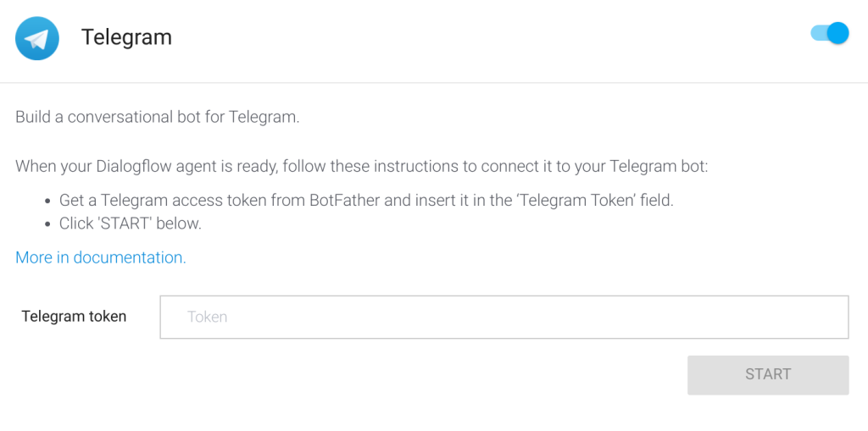Click the sentence about Dialogflow agent ready
Image resolution: width=868 pixels, height=431 pixels.
362,167
